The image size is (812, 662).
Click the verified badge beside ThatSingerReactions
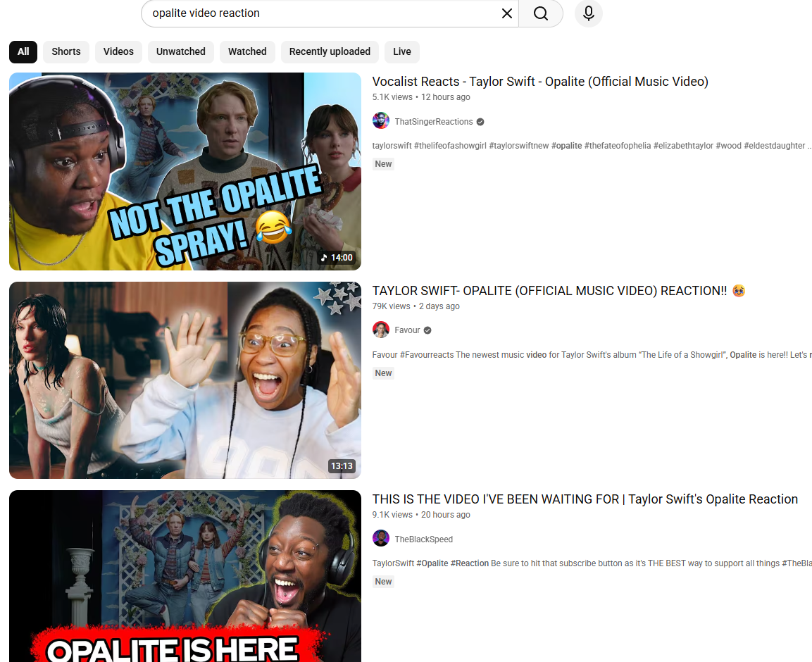pyautogui.click(x=480, y=122)
